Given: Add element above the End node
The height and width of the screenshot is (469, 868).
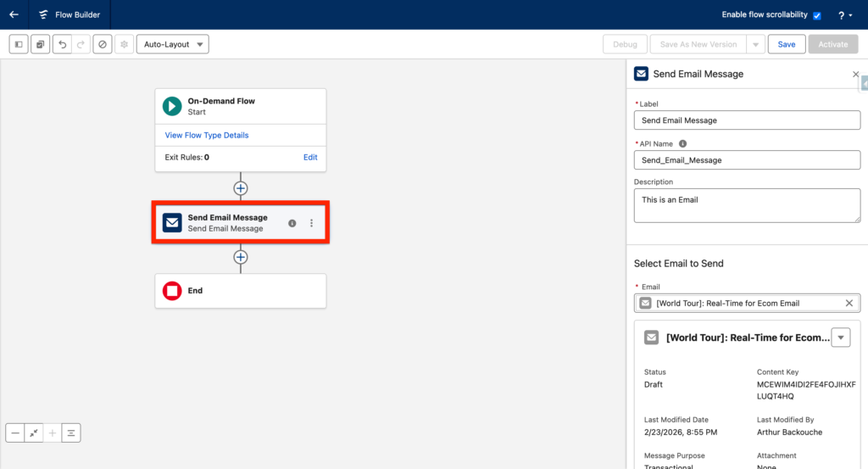Looking at the screenshot, I should click(x=241, y=257).
